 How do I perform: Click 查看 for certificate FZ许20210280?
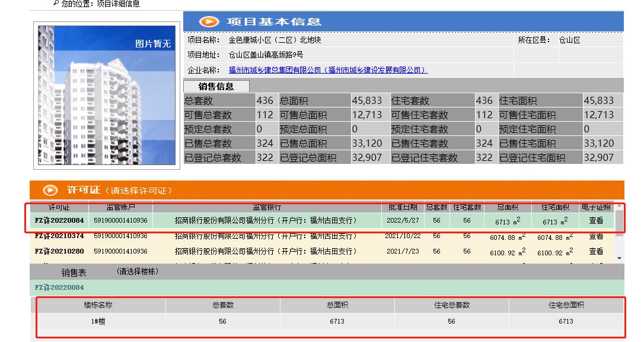[x=596, y=251]
